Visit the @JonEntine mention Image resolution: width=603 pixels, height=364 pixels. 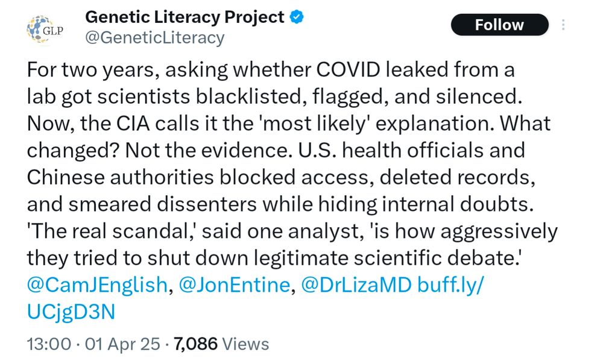(x=235, y=285)
